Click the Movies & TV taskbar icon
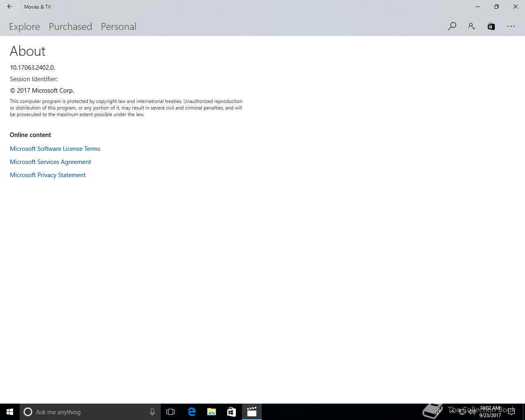525x420 pixels. tap(251, 412)
